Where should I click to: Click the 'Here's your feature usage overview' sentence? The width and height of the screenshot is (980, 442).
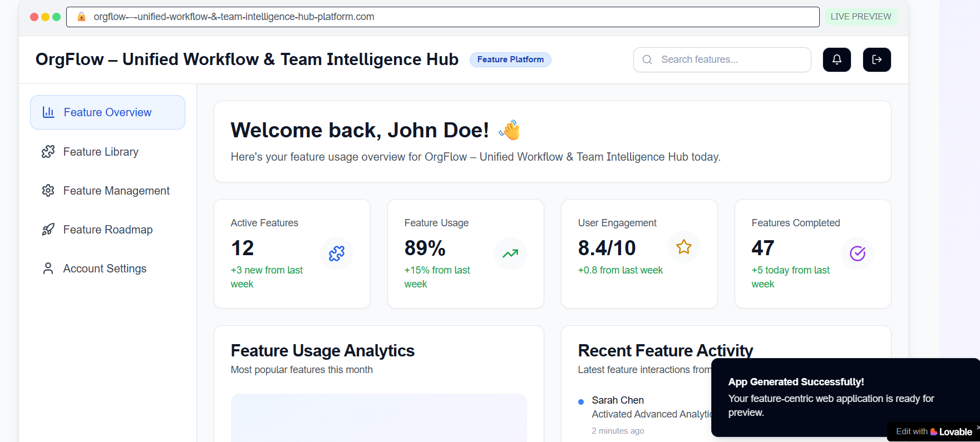[x=476, y=157]
